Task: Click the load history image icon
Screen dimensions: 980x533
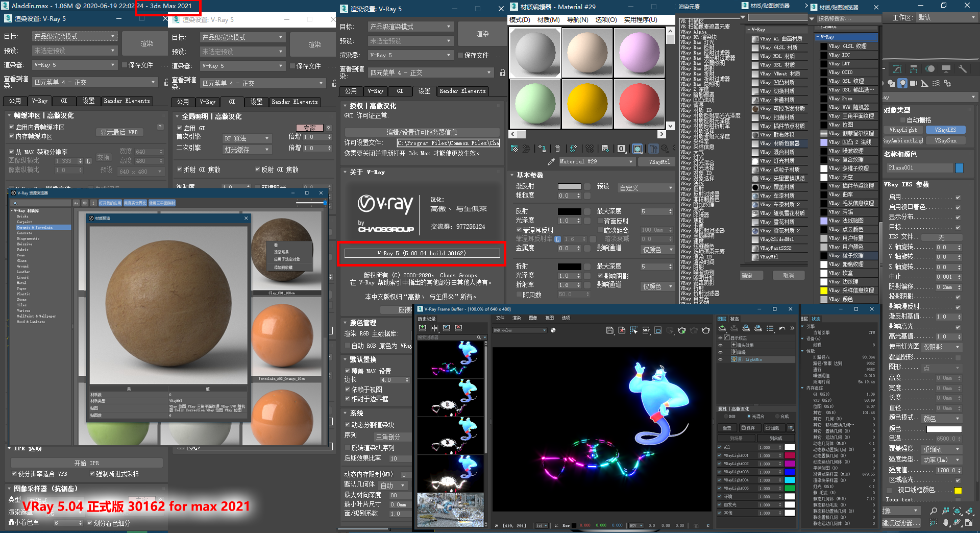Action: (447, 328)
